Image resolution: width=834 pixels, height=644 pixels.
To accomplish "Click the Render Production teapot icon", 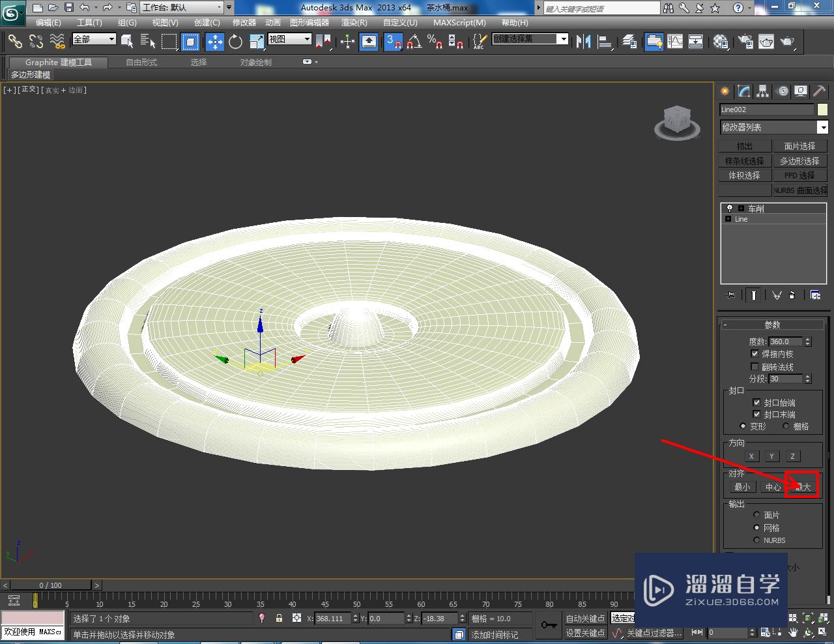I will click(x=788, y=42).
